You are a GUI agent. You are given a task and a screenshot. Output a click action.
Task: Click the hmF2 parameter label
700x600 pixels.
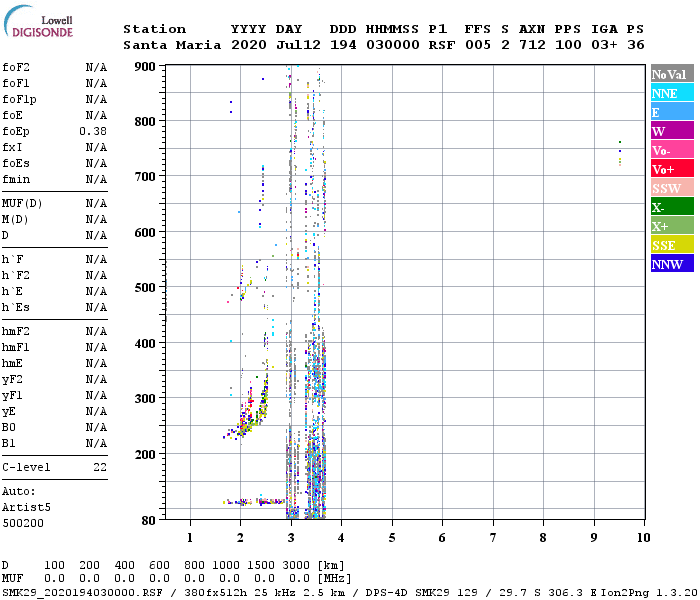[x=16, y=331]
